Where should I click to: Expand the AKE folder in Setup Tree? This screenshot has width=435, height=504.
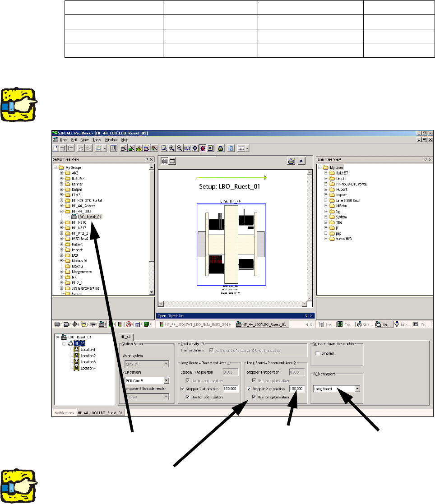[61, 173]
